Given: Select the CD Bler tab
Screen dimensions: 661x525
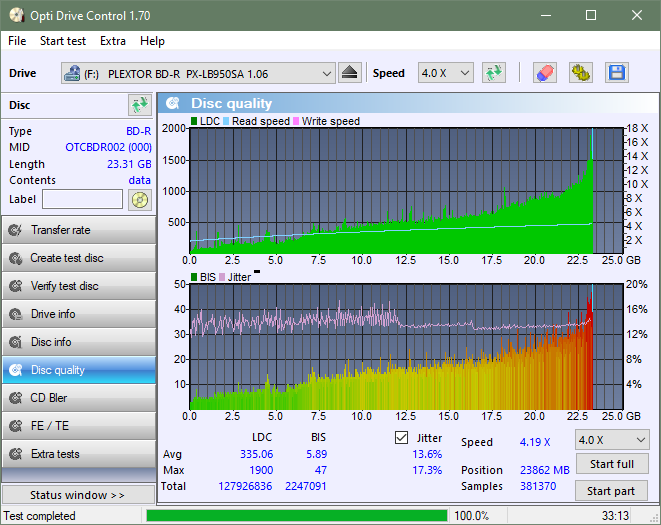Looking at the screenshot, I should click(x=79, y=398).
